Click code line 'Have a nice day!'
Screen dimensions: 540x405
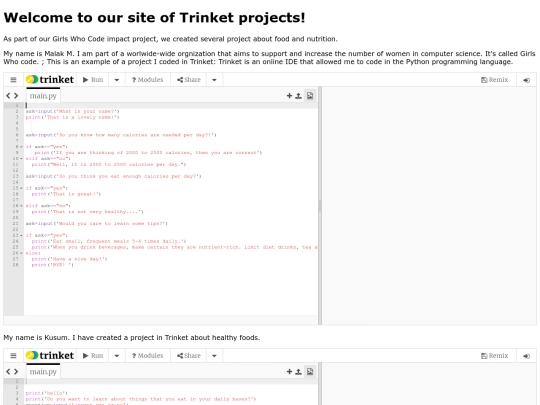[69, 259]
